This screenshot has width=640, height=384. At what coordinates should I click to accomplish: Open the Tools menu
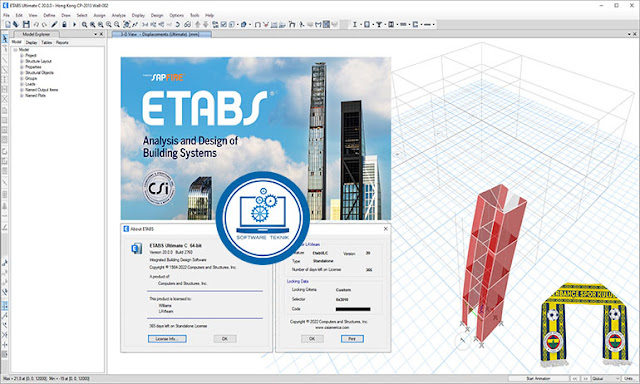[x=194, y=15]
